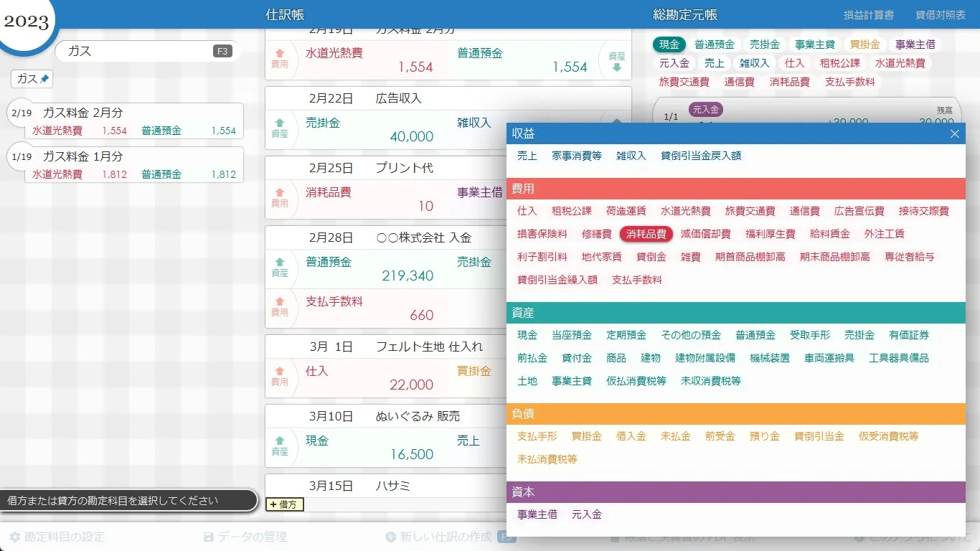Screen dimensions: 980x551
Task: Close the account selection popup
Action: click(954, 133)
